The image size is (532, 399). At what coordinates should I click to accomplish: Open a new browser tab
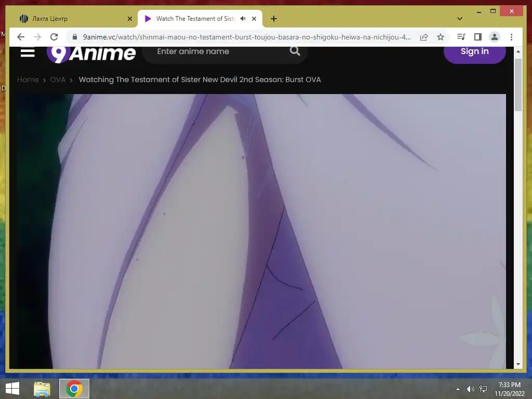(273, 19)
